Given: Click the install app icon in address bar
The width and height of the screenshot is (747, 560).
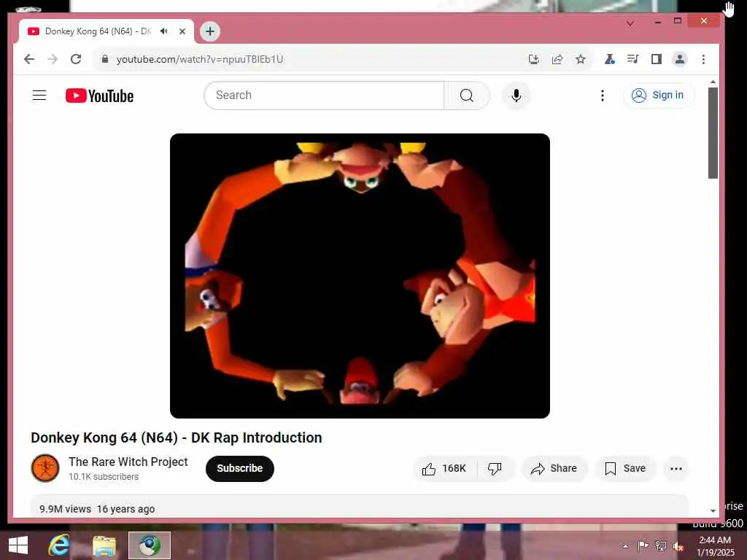Looking at the screenshot, I should 533,59.
